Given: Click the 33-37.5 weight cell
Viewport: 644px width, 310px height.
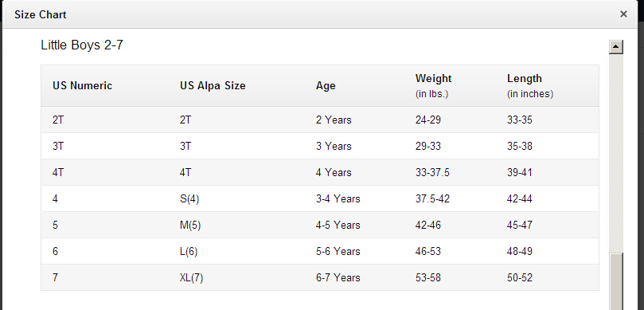Looking at the screenshot, I should 432,172.
